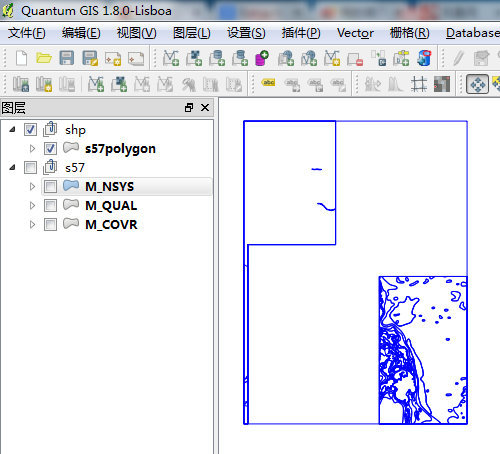Screen dimensions: 500x454
Task: Select the M_COVR layer name
Action: (x=111, y=225)
